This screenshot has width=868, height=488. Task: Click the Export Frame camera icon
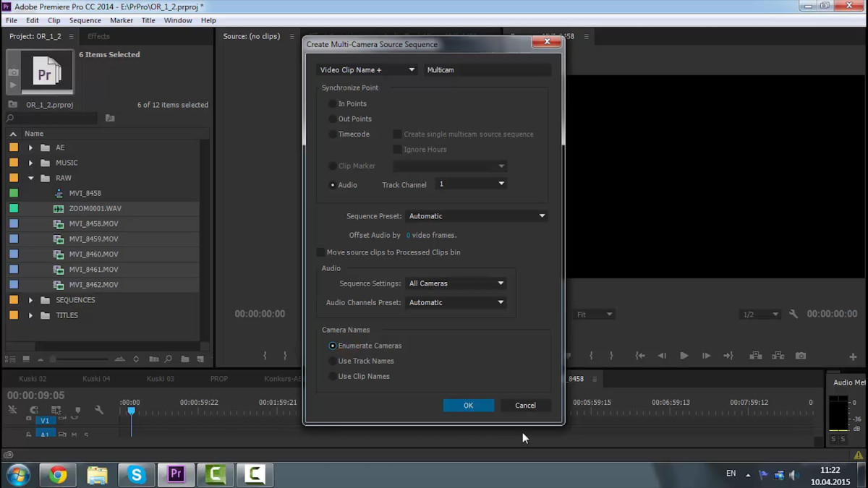click(x=800, y=356)
